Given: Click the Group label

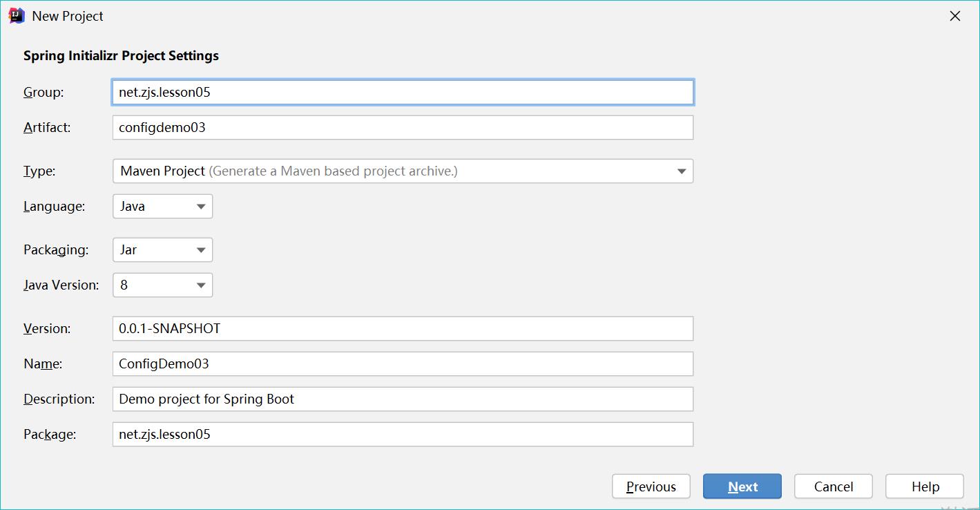Looking at the screenshot, I should [44, 92].
